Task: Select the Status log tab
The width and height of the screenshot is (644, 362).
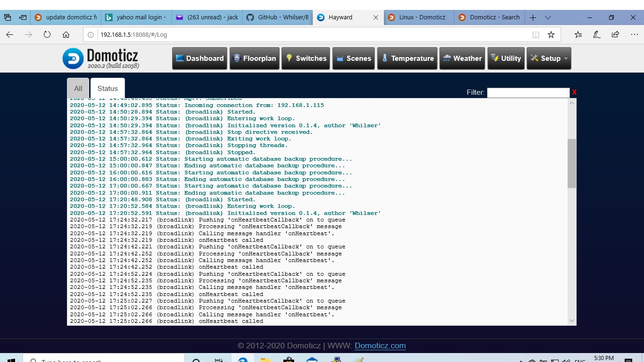Action: pyautogui.click(x=107, y=88)
